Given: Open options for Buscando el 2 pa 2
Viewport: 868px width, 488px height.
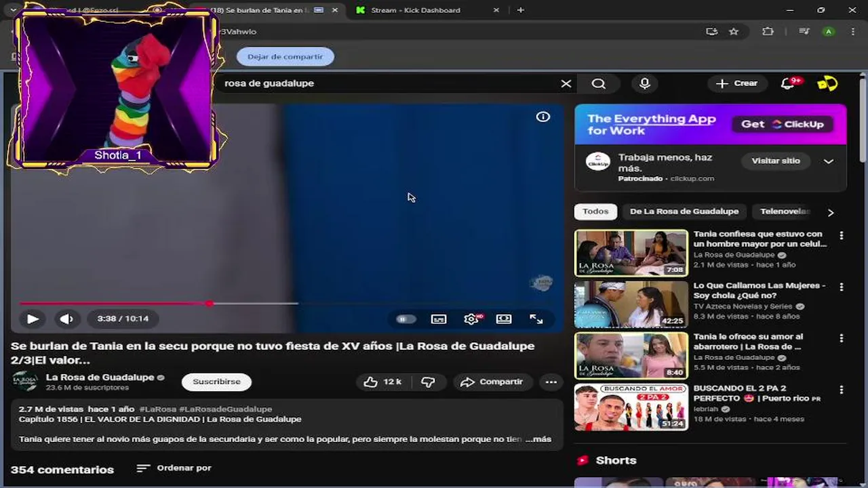Looking at the screenshot, I should pos(842,390).
